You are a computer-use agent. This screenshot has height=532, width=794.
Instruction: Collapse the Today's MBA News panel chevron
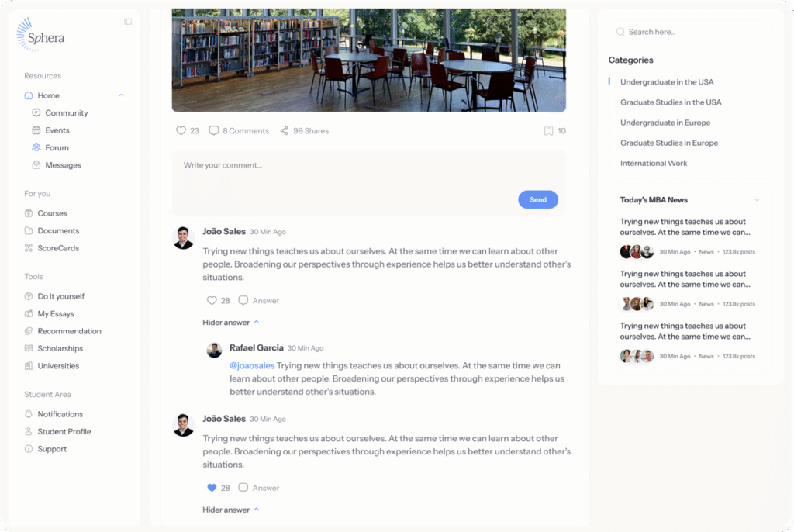(757, 199)
